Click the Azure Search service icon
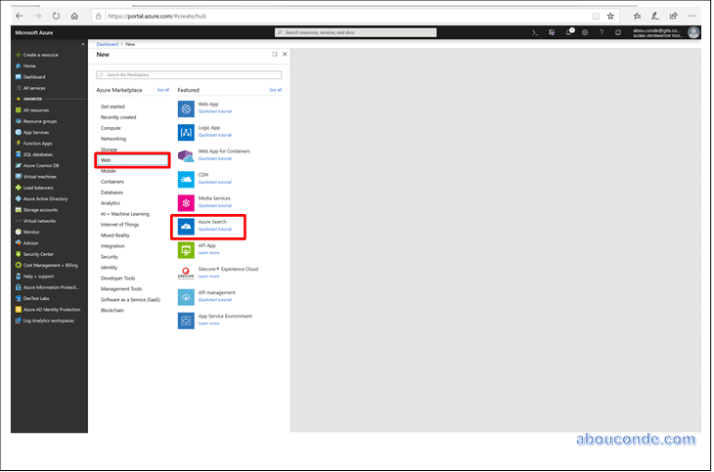The height and width of the screenshot is (472, 714). (186, 225)
